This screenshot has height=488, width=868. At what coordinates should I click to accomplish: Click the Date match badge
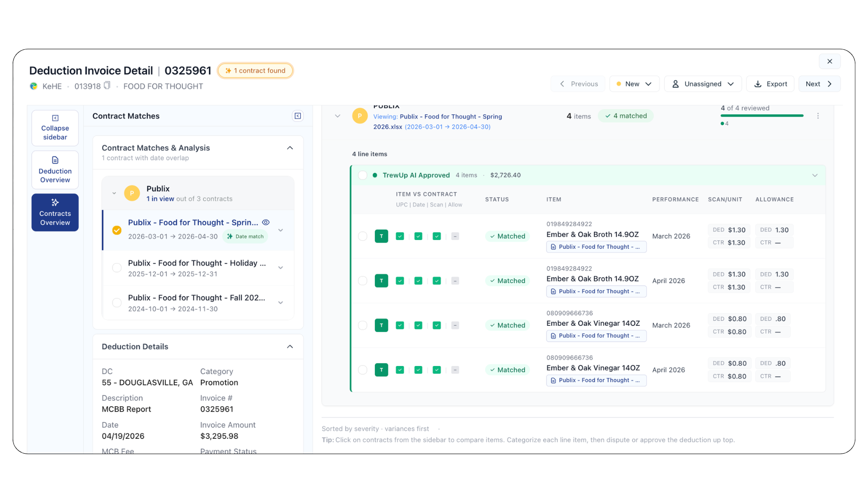245,236
